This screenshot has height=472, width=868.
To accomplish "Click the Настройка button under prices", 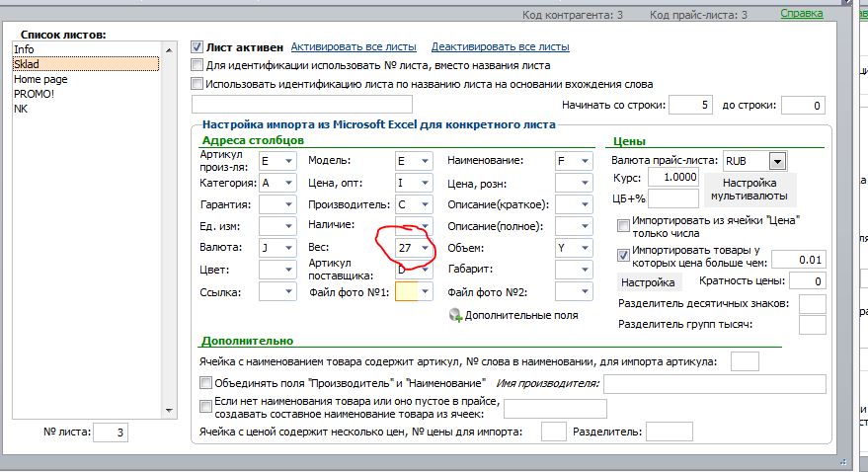I will pyautogui.click(x=648, y=282).
